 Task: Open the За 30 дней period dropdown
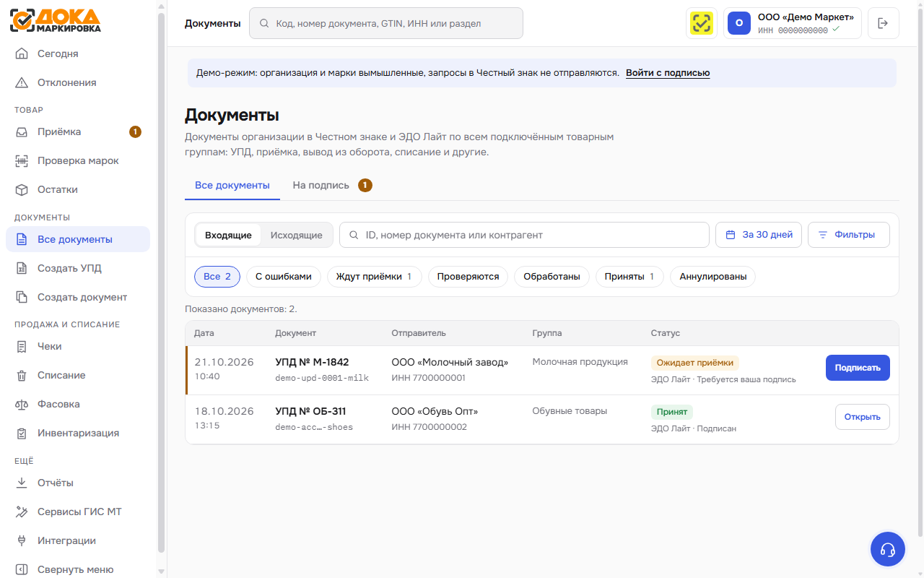pyautogui.click(x=759, y=235)
